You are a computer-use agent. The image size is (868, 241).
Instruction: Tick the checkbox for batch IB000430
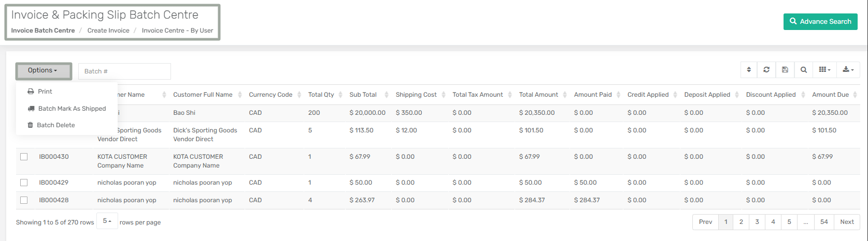pos(24,157)
